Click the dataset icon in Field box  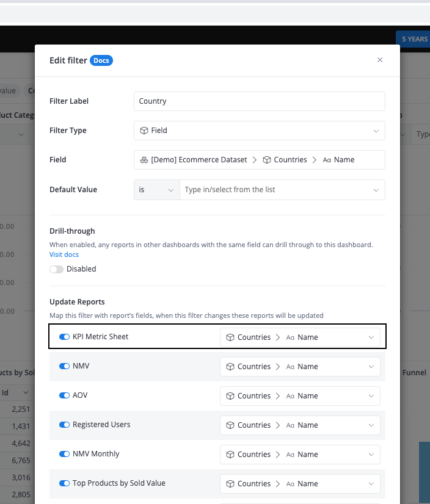pos(144,160)
